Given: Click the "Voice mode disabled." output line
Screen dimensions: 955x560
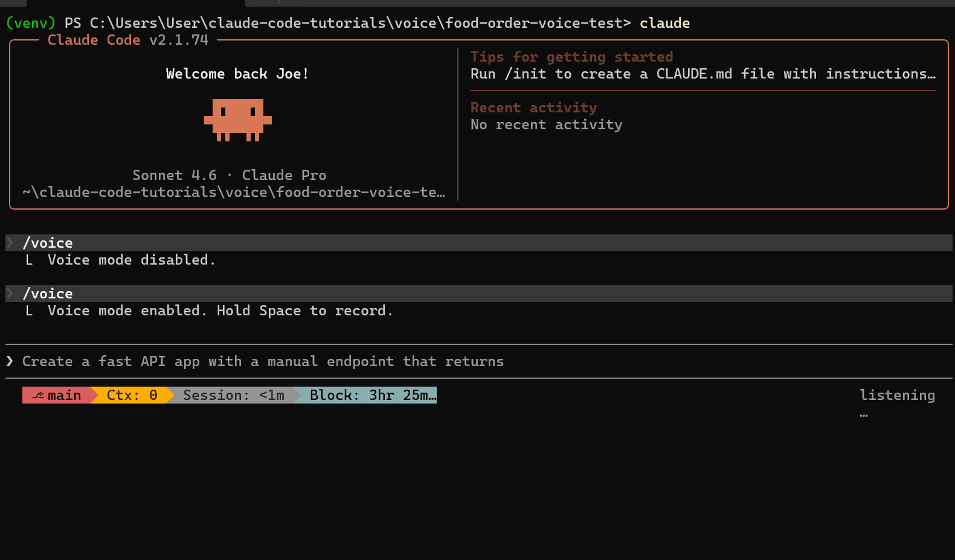Looking at the screenshot, I should coord(131,260).
